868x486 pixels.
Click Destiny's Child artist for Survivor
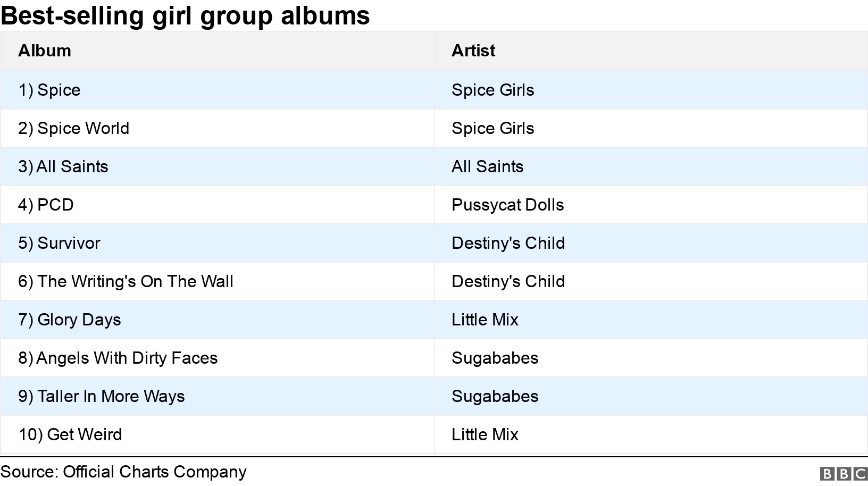(x=508, y=243)
